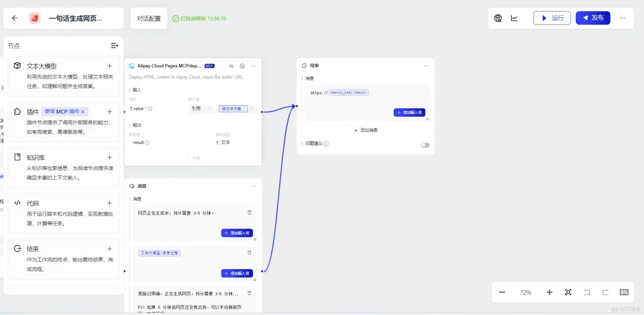Click 添加消息 in the 结束 node
The width and height of the screenshot is (644, 315).
pyautogui.click(x=366, y=130)
